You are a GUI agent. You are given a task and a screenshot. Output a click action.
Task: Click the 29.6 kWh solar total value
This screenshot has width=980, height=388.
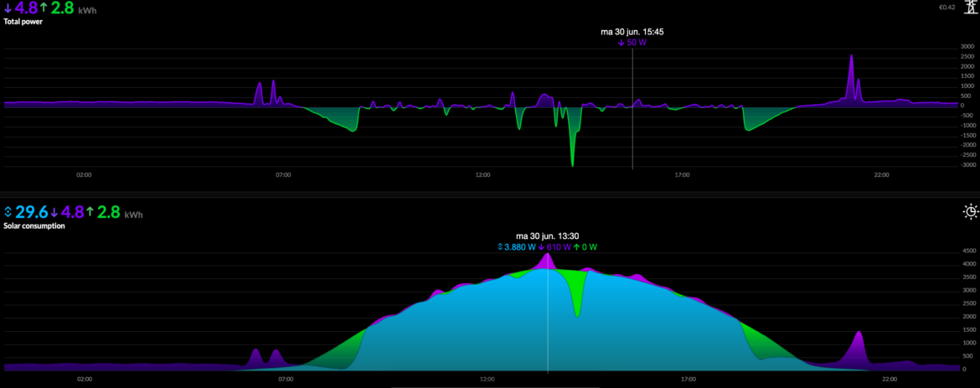pyautogui.click(x=31, y=212)
